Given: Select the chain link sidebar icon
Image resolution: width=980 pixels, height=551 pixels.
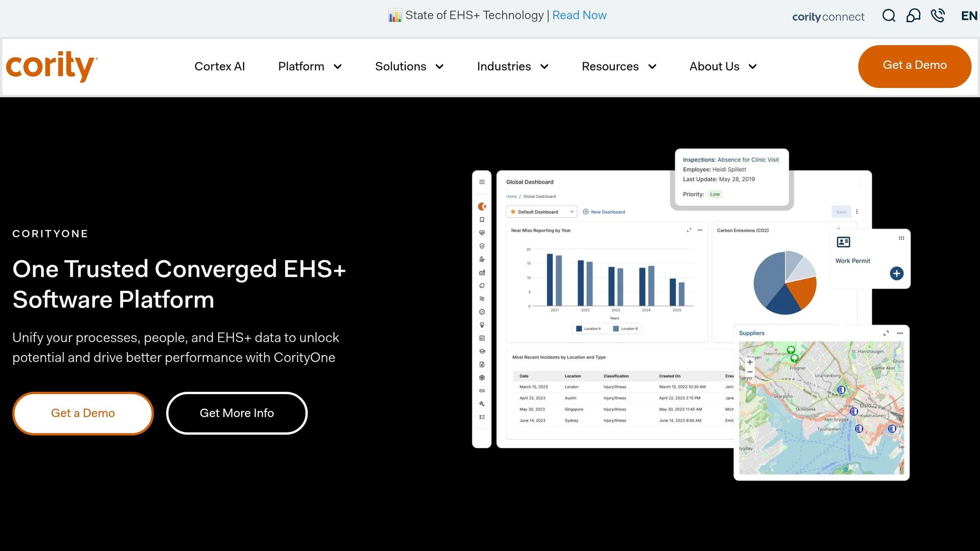Looking at the screenshot, I should tap(482, 391).
